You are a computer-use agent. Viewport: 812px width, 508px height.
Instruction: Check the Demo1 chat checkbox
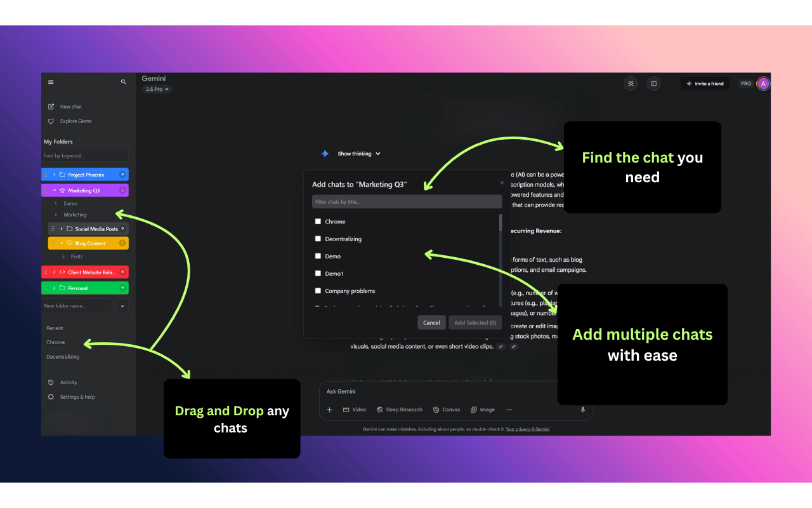[318, 274]
